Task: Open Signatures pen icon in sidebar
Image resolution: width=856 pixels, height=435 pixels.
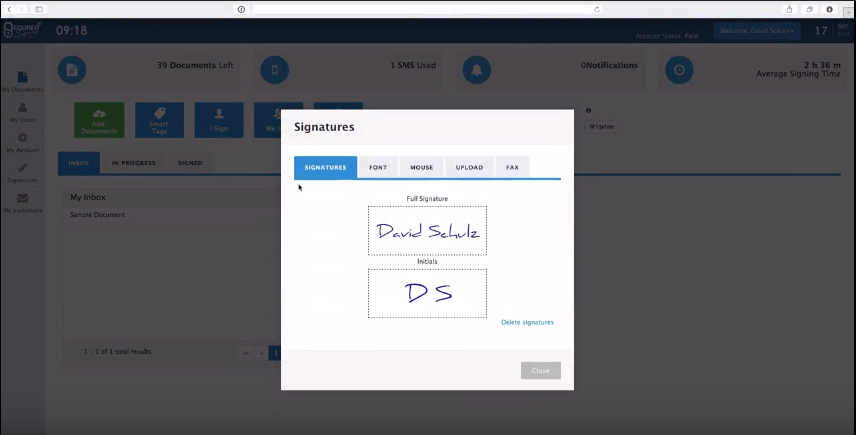Action: click(22, 168)
